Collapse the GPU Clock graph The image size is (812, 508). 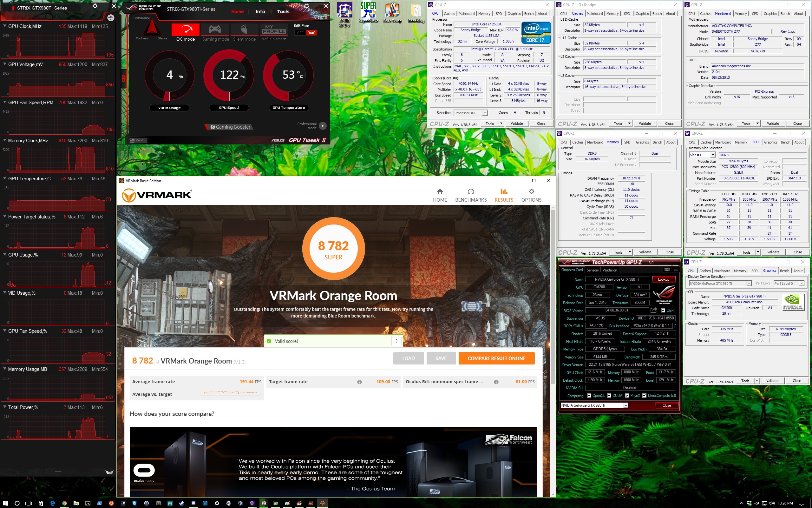click(x=5, y=26)
